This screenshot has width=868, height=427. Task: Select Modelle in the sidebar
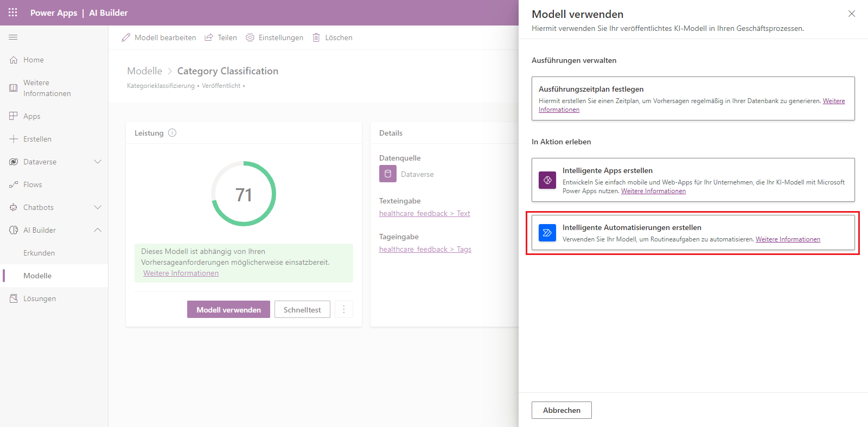(x=37, y=276)
